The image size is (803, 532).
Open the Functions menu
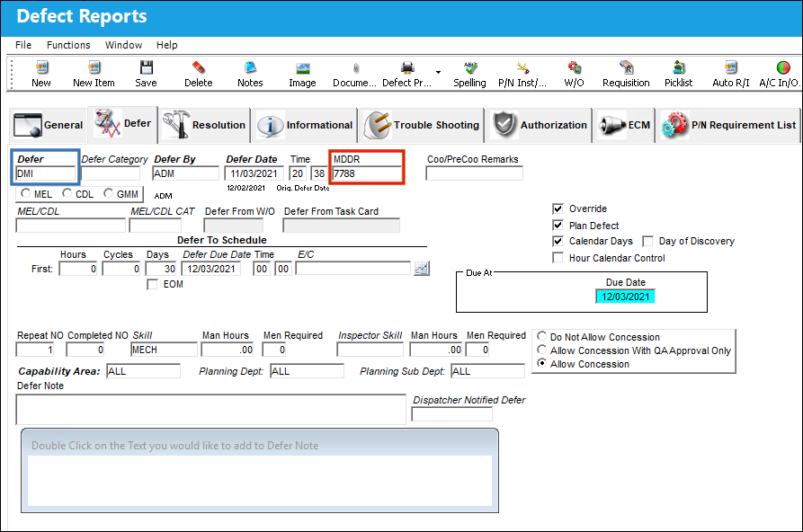tap(68, 45)
